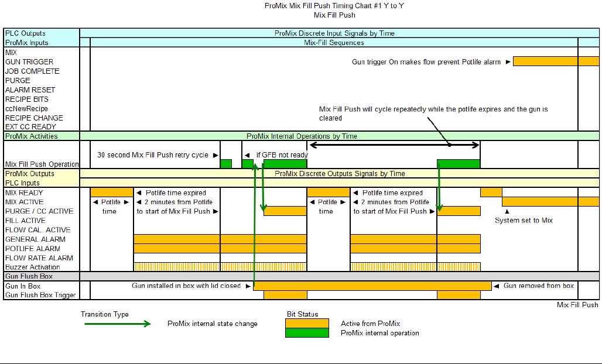The height and width of the screenshot is (364, 602).
Task: Click the green legend color swatch
Action: pos(307,332)
